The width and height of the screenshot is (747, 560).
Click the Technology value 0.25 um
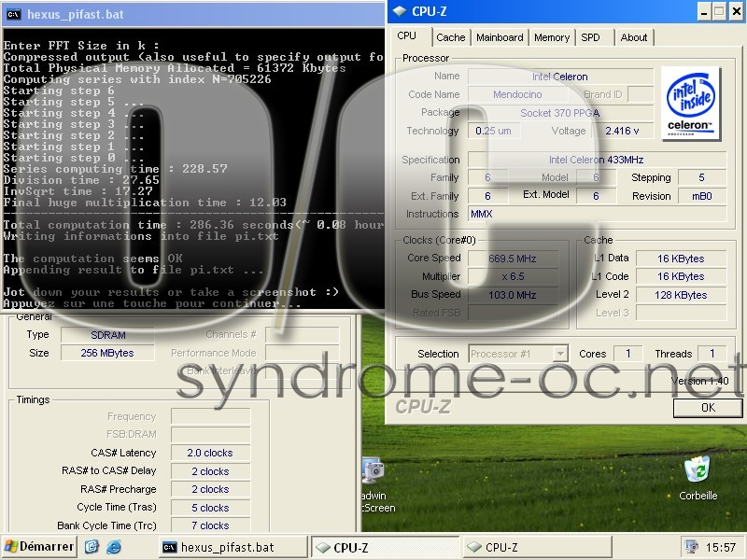click(x=494, y=131)
